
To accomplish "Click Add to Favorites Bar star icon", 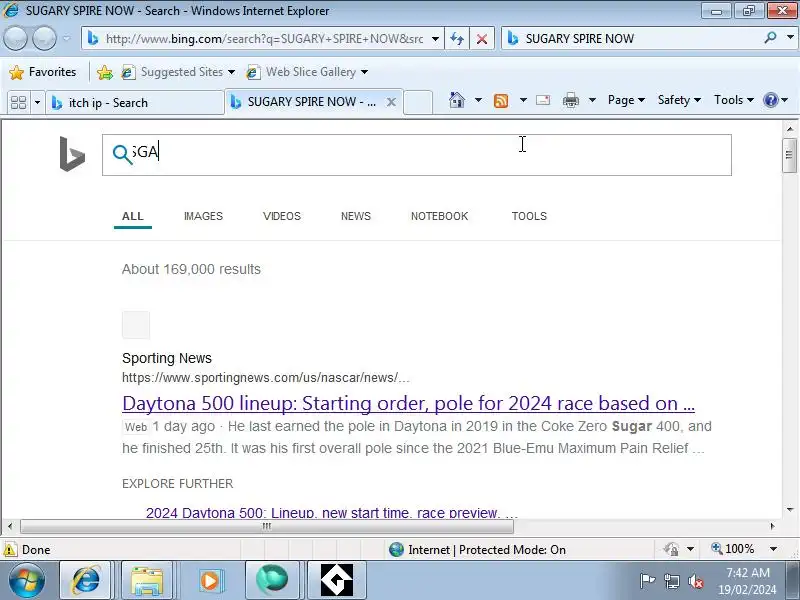I will (105, 72).
